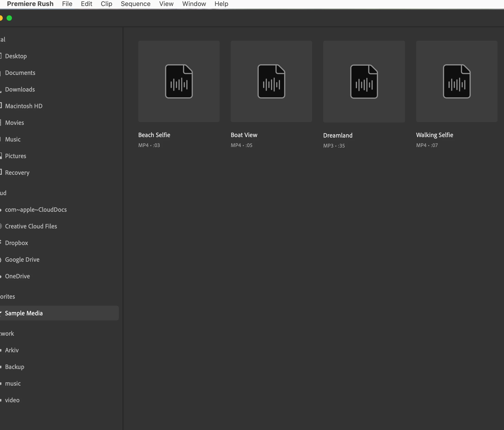504x430 pixels.
Task: Select the Boat View audio file icon
Action: coord(271,81)
